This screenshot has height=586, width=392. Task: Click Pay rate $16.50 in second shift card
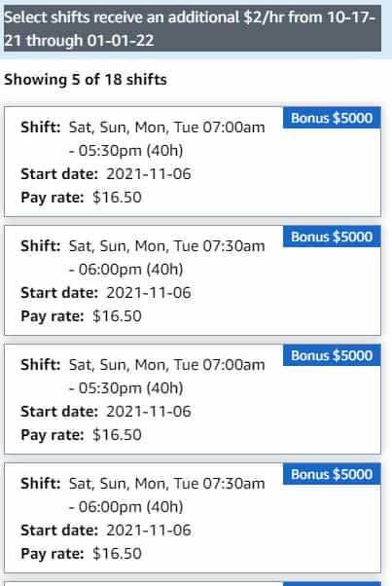(x=81, y=316)
